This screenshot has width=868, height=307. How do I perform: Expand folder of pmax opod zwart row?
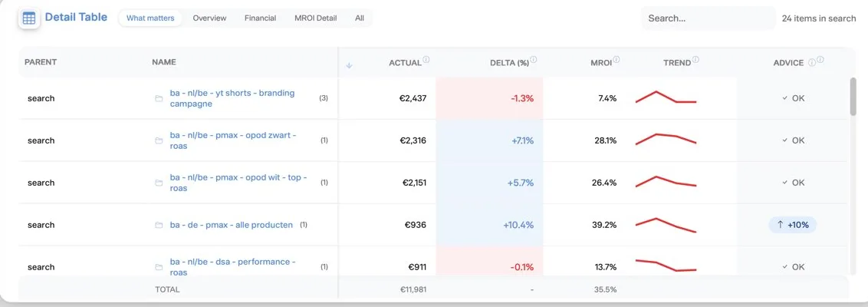coord(159,140)
